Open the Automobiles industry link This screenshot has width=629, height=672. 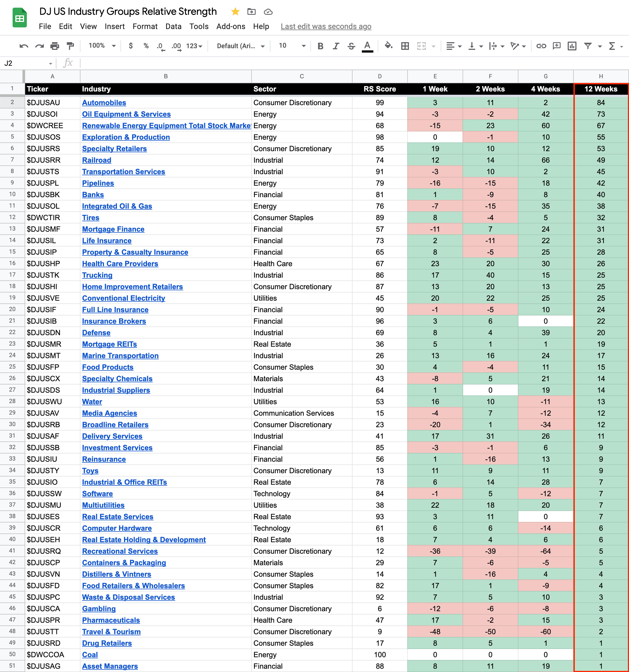(x=104, y=103)
